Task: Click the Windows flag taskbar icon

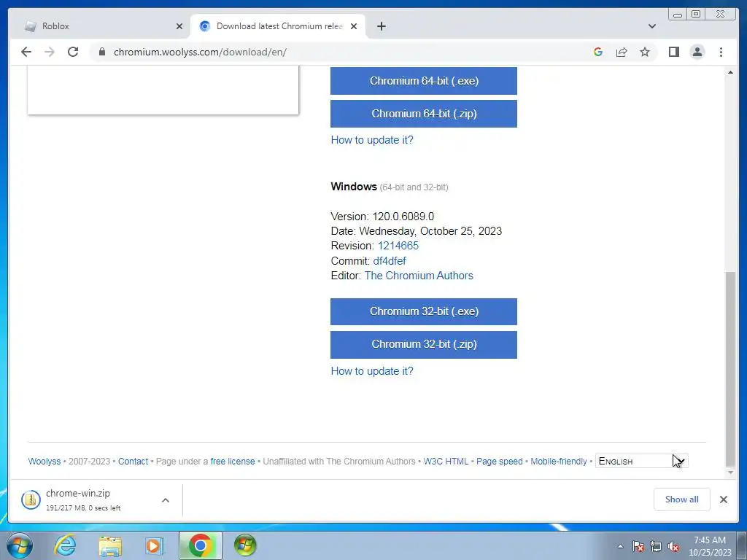Action: tap(245, 545)
